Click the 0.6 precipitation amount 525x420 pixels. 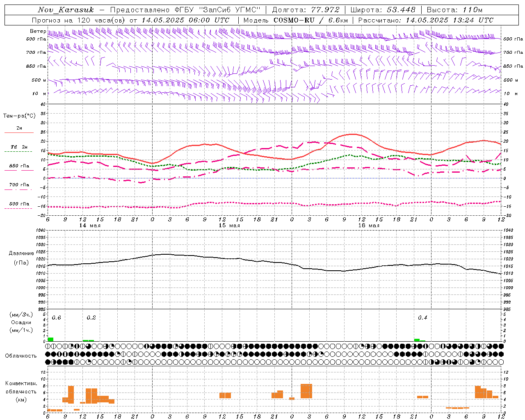(56, 318)
